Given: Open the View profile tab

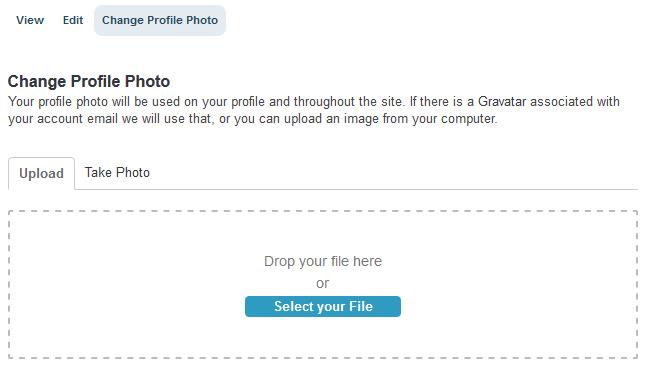Looking at the screenshot, I should click(30, 20).
